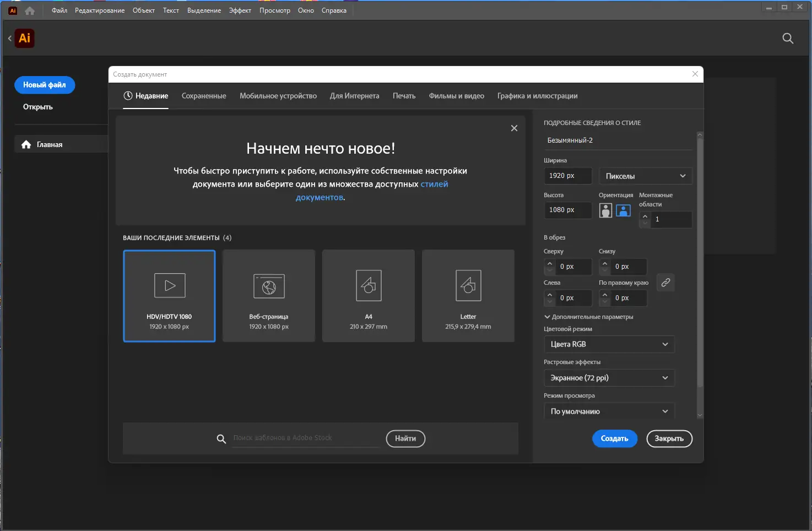Click the home icon in the menu bar
The image size is (812, 531).
pos(30,10)
